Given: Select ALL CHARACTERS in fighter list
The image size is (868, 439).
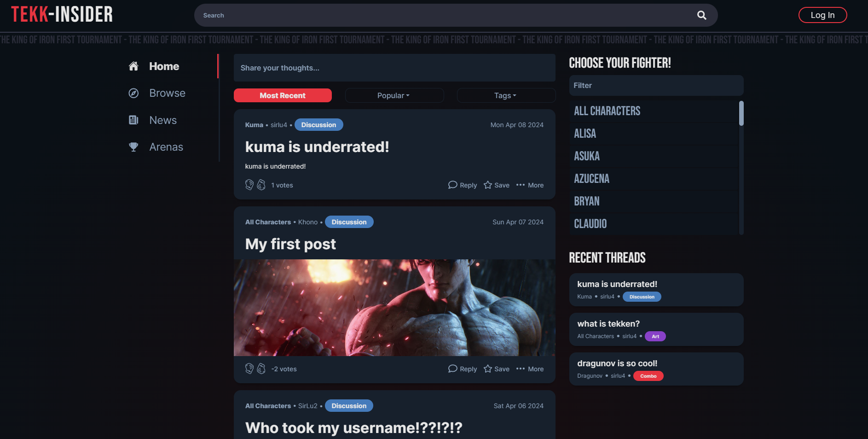Looking at the screenshot, I should point(653,111).
